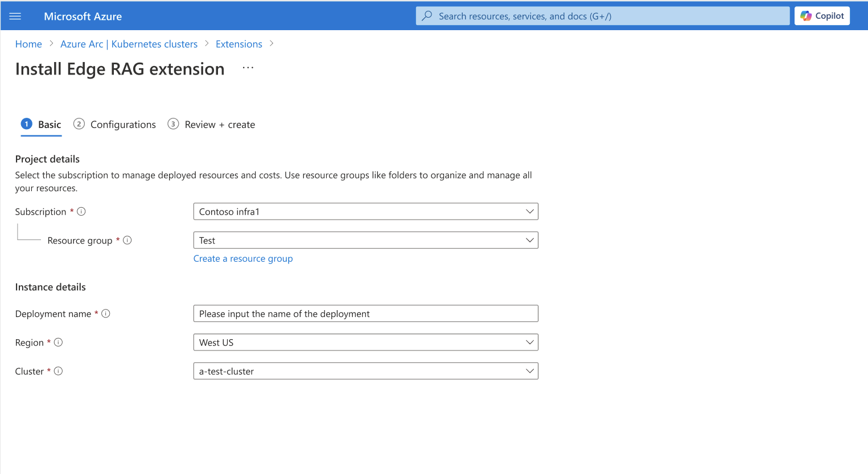The image size is (868, 474).
Task: Select the Basic tab
Action: click(x=49, y=124)
